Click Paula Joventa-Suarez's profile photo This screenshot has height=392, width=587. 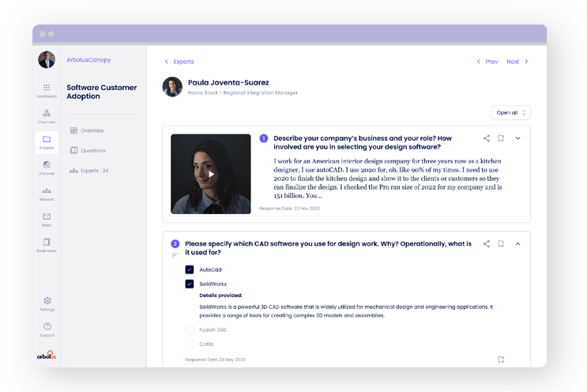pos(172,87)
